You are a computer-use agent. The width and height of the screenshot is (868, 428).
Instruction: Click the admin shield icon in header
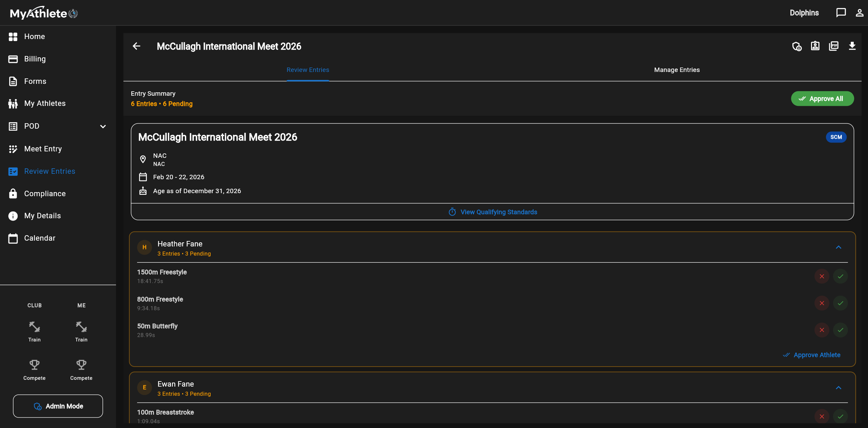pos(796,46)
